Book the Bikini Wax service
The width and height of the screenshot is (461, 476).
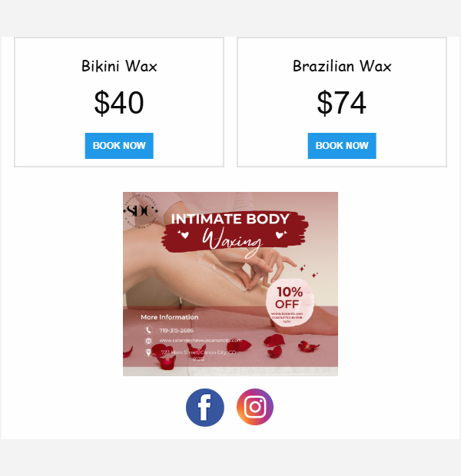119,146
